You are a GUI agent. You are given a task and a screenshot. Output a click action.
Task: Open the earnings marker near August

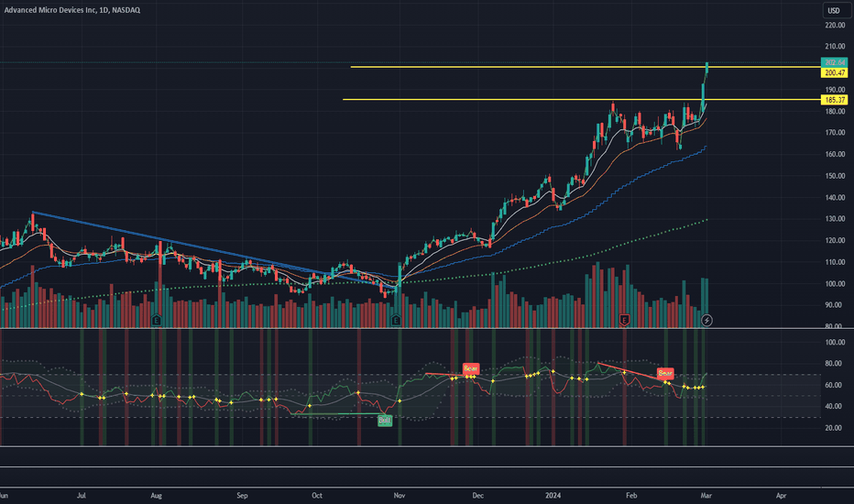point(157,321)
